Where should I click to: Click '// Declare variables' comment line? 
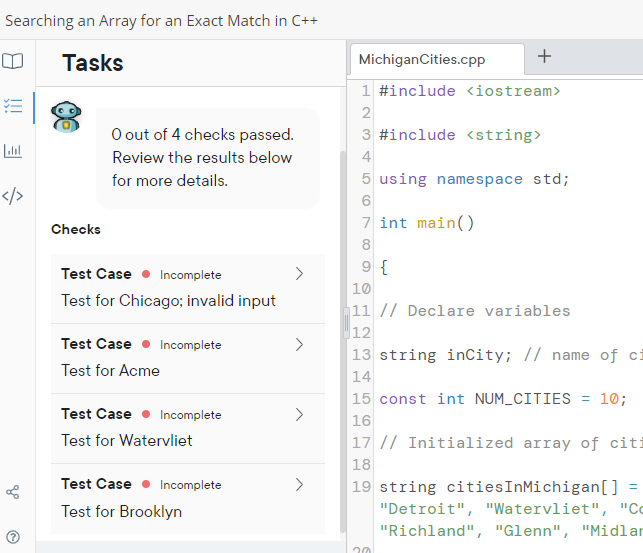pos(475,311)
